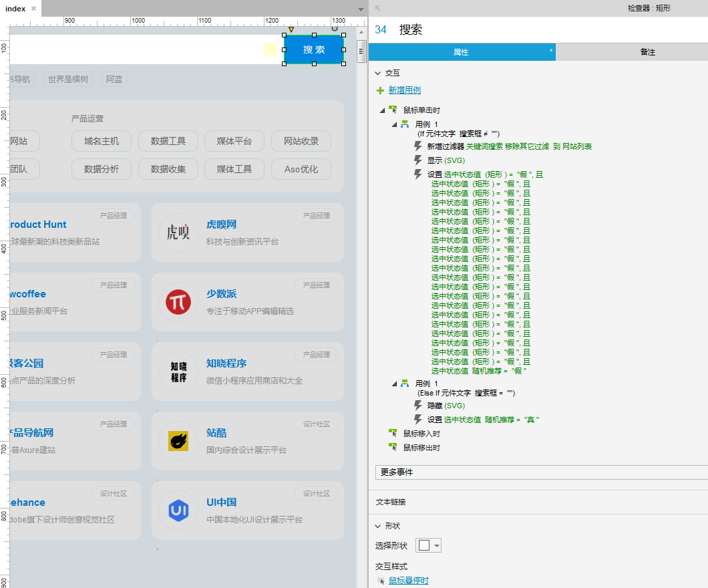Click the 少数派 title text
The image size is (708, 588).
[221, 294]
